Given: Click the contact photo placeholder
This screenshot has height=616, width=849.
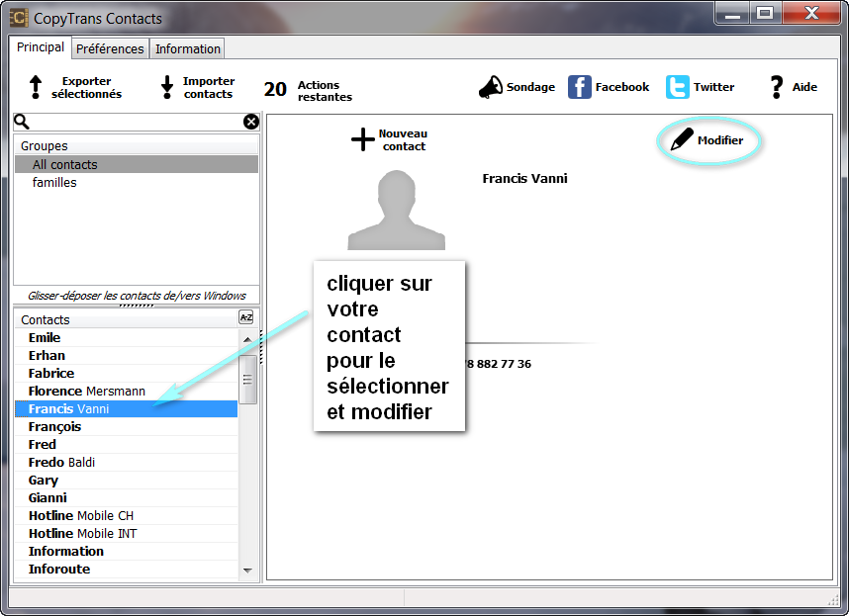Looking at the screenshot, I should (397, 210).
